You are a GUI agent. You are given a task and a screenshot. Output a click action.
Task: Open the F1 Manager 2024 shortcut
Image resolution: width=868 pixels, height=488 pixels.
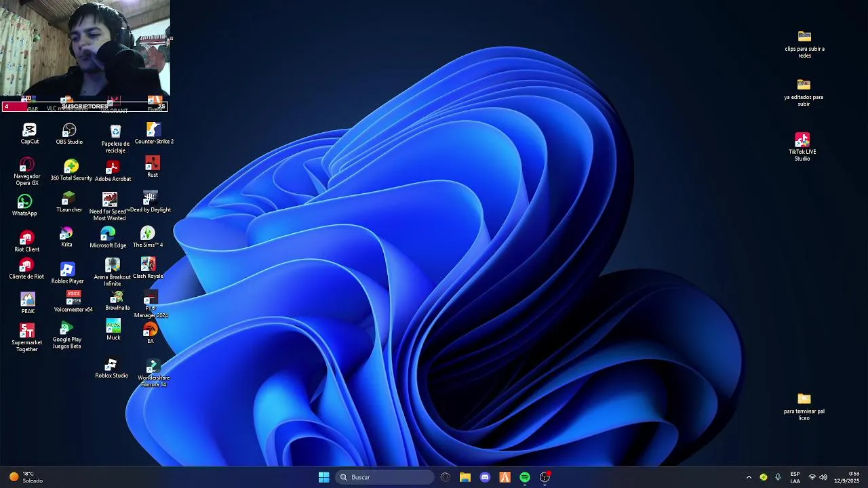pos(151,305)
